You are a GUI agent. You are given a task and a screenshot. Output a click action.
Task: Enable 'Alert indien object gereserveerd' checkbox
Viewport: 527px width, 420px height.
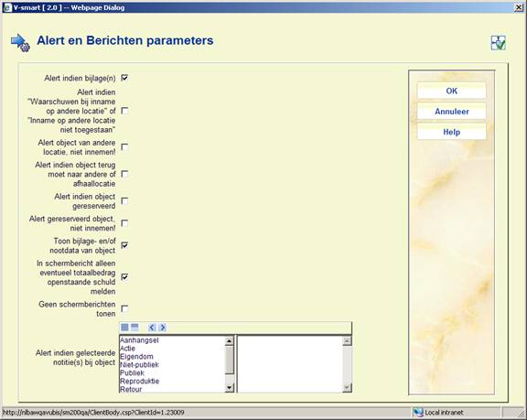tap(124, 201)
